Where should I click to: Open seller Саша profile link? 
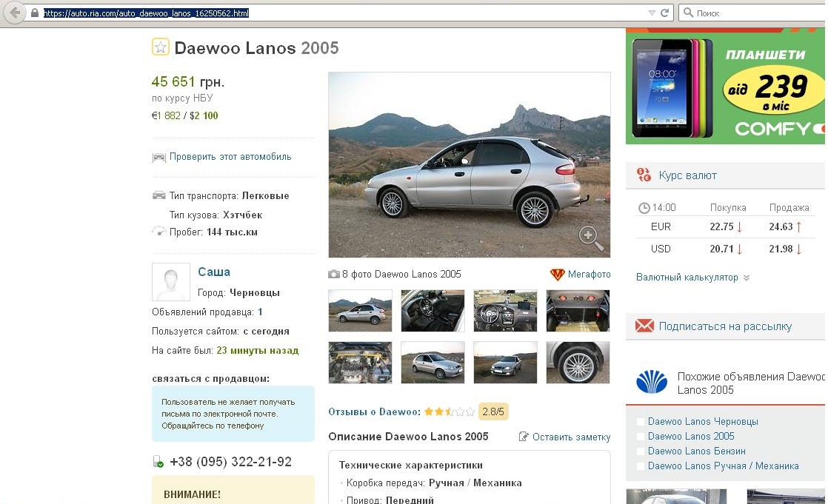tap(214, 272)
